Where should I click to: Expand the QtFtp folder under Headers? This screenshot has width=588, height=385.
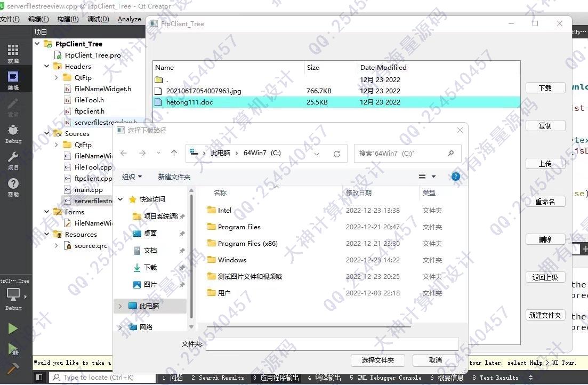pos(57,78)
